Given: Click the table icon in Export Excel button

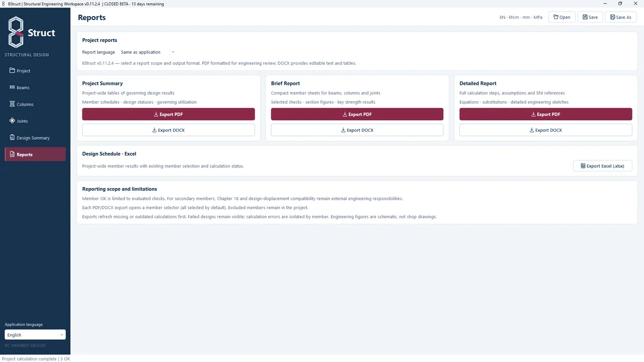Looking at the screenshot, I should click(583, 166).
